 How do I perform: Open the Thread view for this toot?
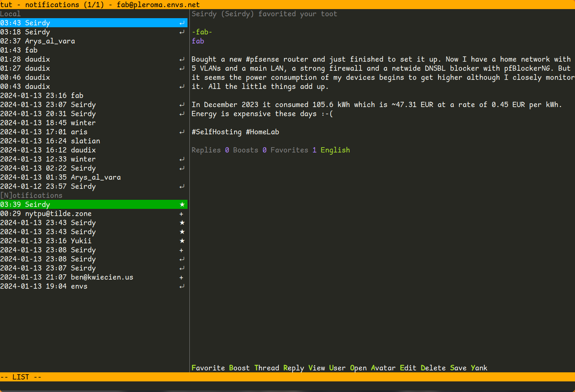pyautogui.click(x=266, y=368)
